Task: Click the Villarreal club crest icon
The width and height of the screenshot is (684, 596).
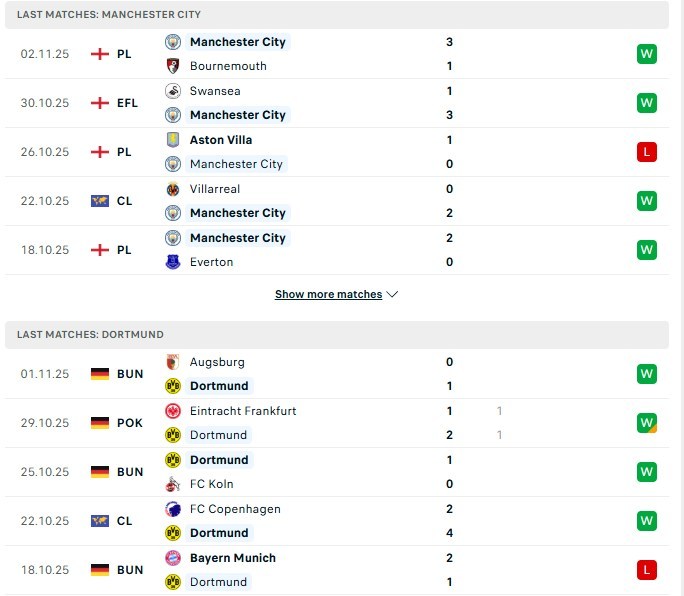Action: (172, 189)
